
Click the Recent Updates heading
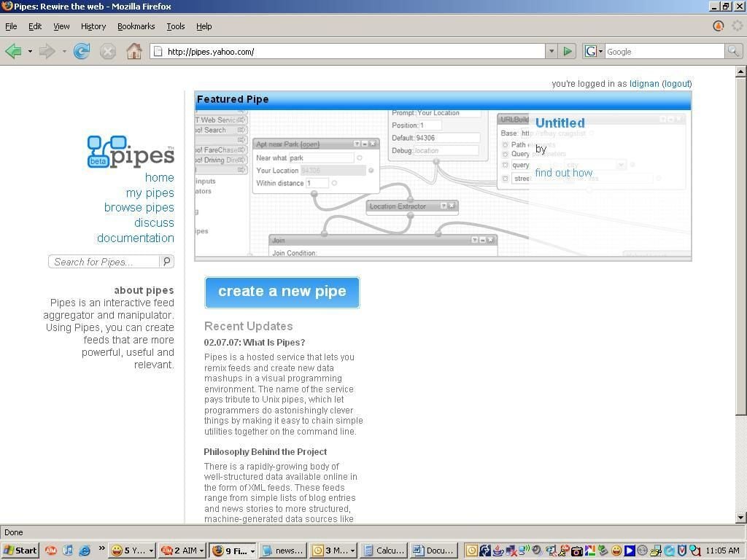248,326
